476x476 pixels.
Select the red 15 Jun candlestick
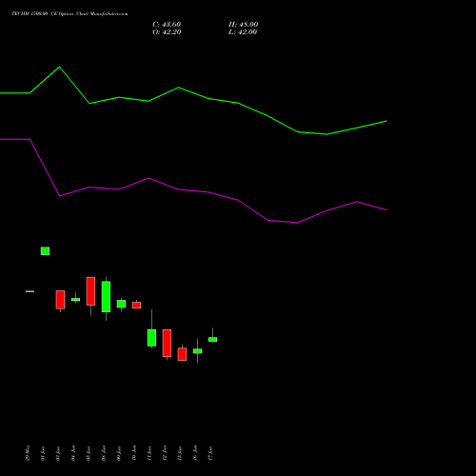tap(182, 354)
